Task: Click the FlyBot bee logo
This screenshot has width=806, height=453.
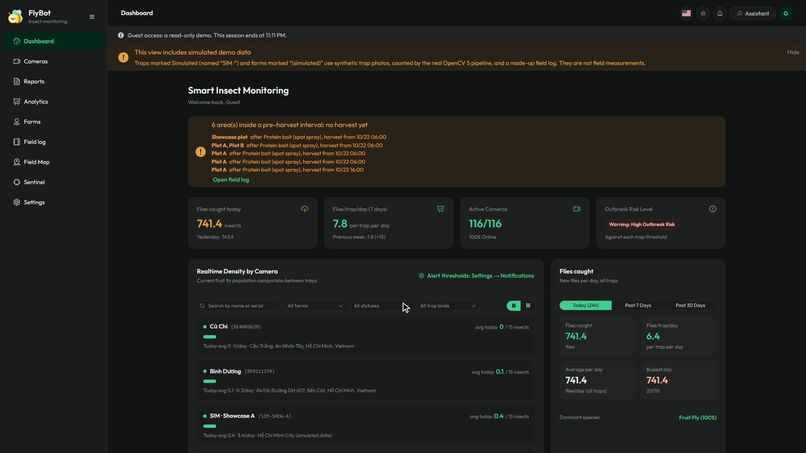Action: click(15, 16)
